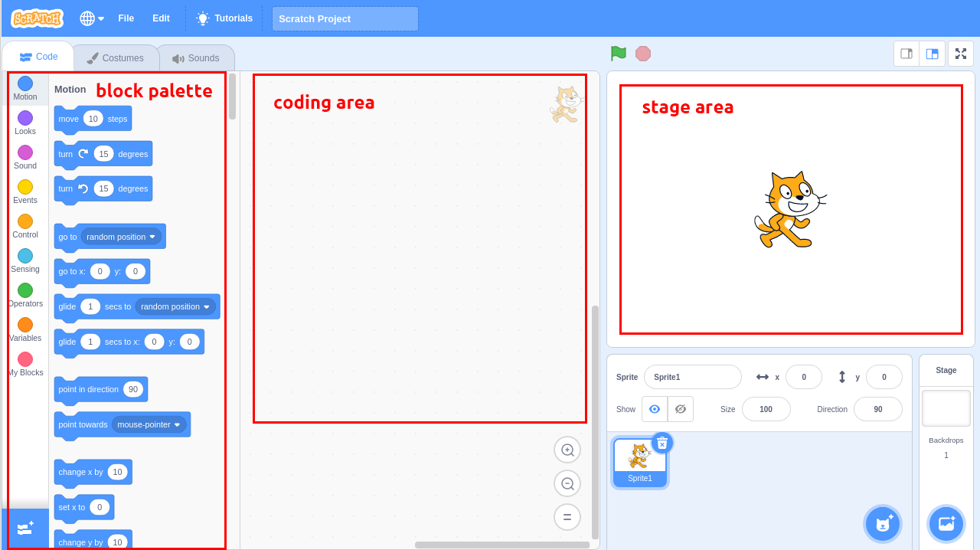Click the Scratch logo
The image size is (980, 550).
[38, 18]
